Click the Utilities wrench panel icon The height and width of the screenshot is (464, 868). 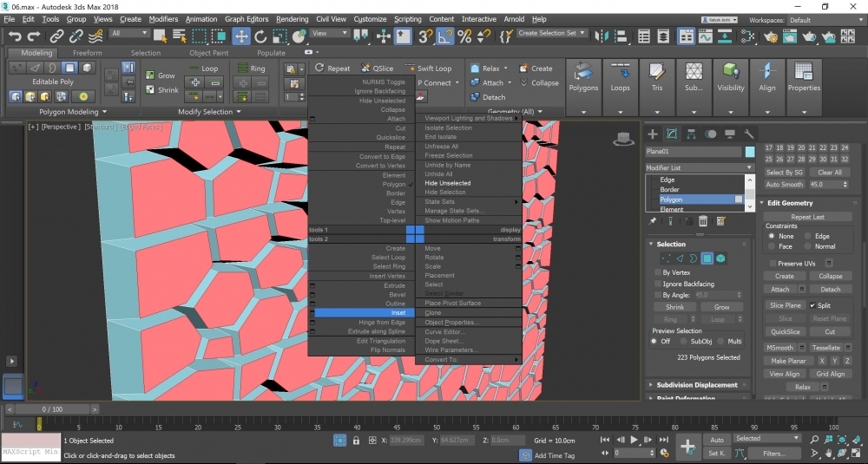[750, 134]
